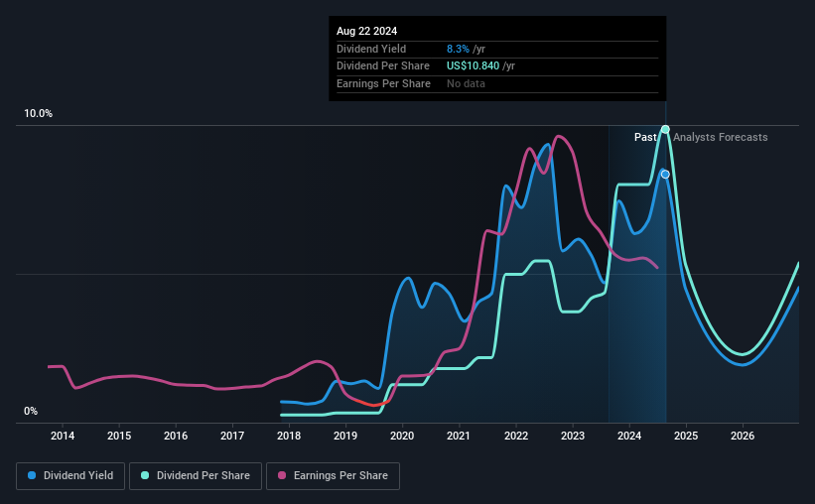Click the 10.0% y-axis label

click(x=39, y=113)
